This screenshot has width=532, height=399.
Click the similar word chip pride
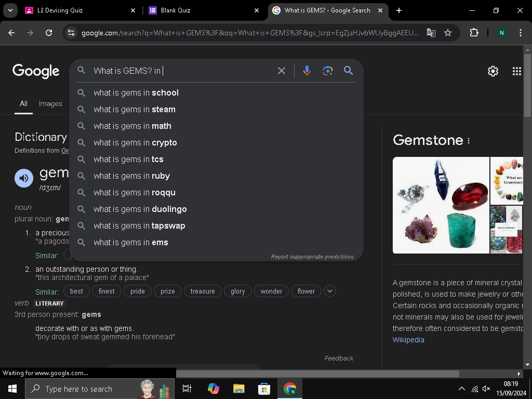tap(137, 291)
